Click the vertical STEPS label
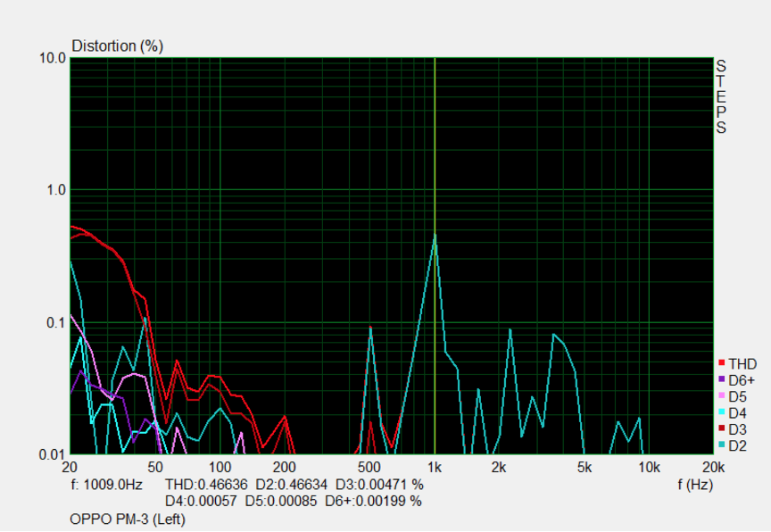 [x=721, y=96]
